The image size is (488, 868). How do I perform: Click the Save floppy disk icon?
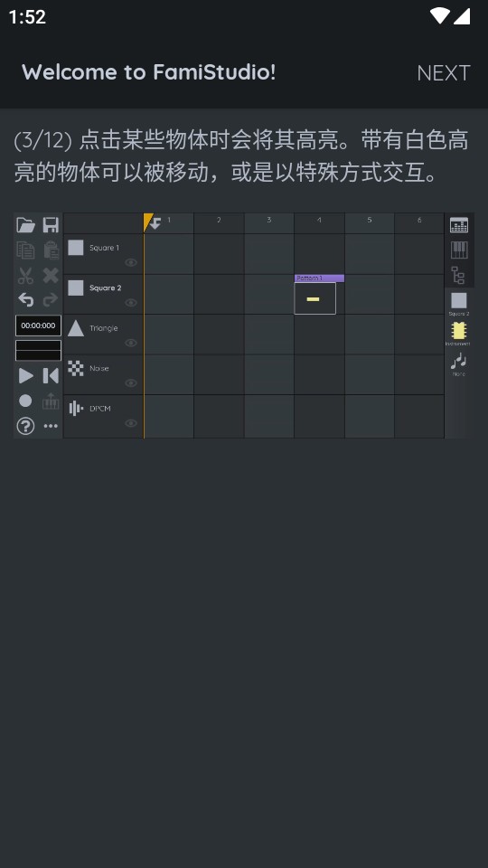click(x=51, y=225)
